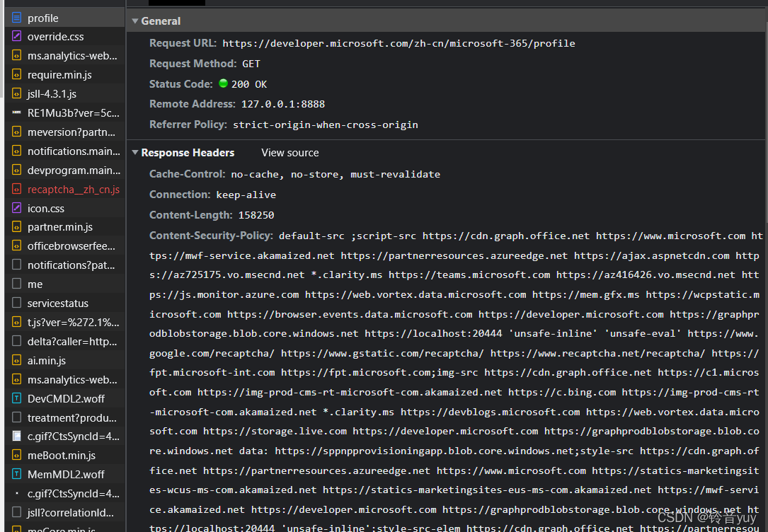Screen dimensions: 768x532
Task: Click the t.js?ver script icon
Action: pyautogui.click(x=17, y=322)
